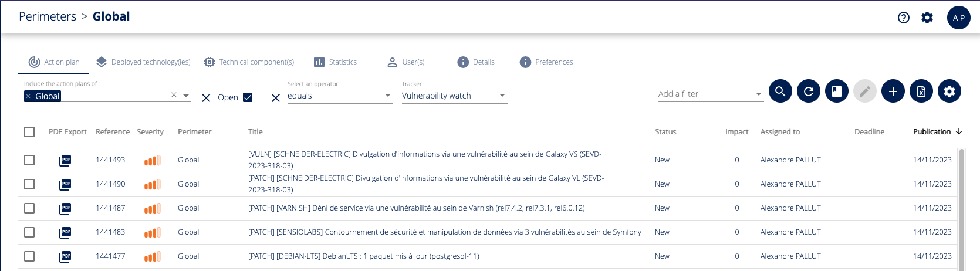Viewport: 980px width, 271px height.
Task: Uncheck the Open checkbox filter
Action: click(248, 97)
